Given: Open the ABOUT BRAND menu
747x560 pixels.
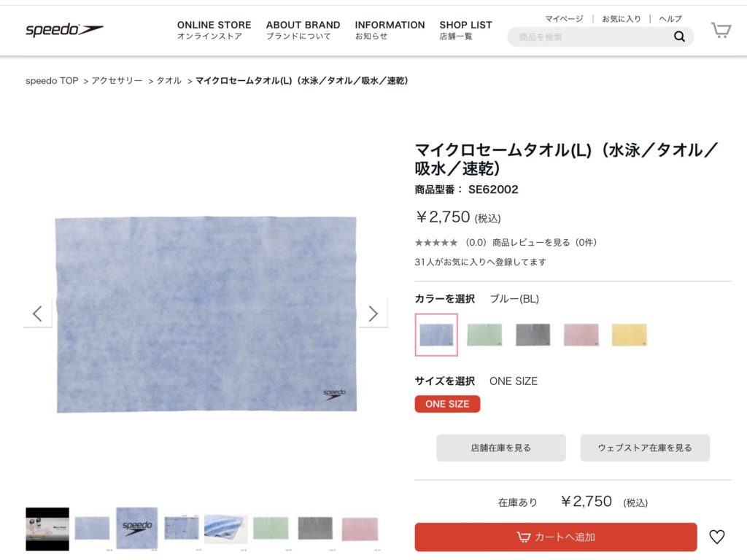Looking at the screenshot, I should (x=303, y=30).
